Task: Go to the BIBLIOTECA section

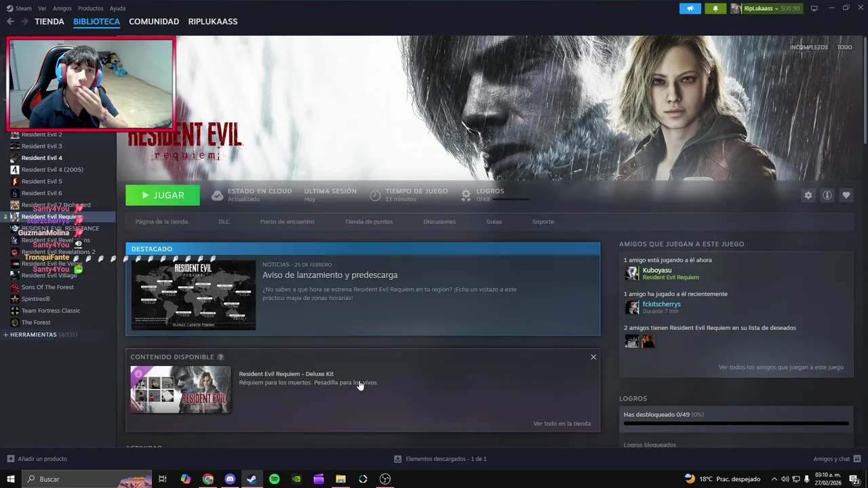Action: [96, 22]
